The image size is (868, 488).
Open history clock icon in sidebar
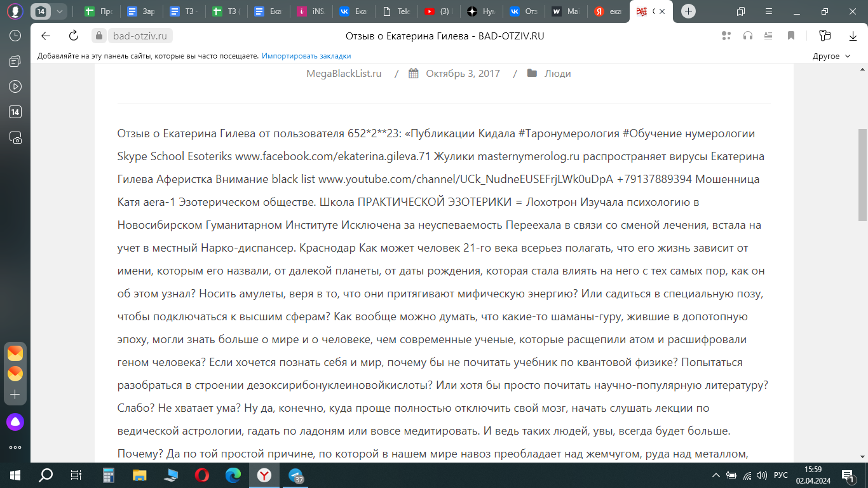[15, 36]
